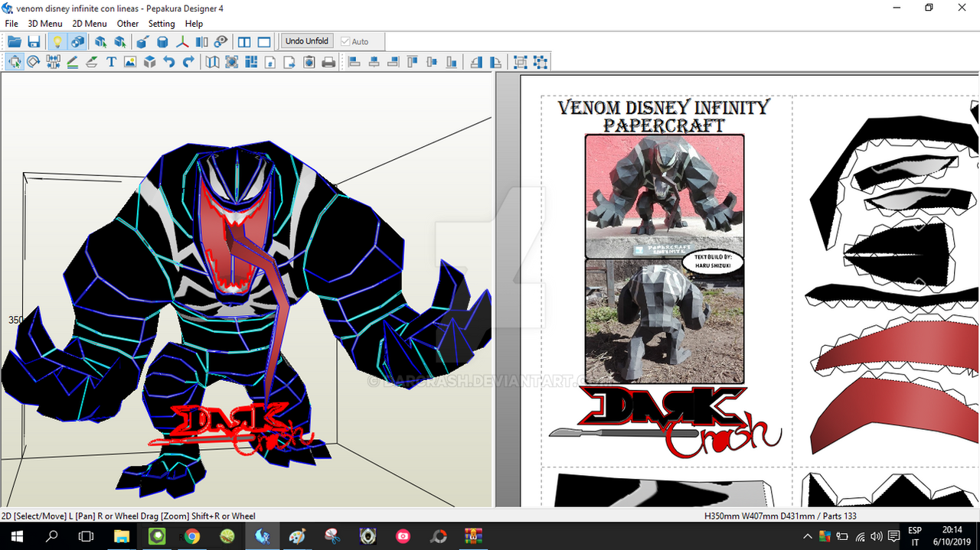Click the 3D cube tool icon
The height and width of the screenshot is (550, 980).
pyautogui.click(x=150, y=62)
